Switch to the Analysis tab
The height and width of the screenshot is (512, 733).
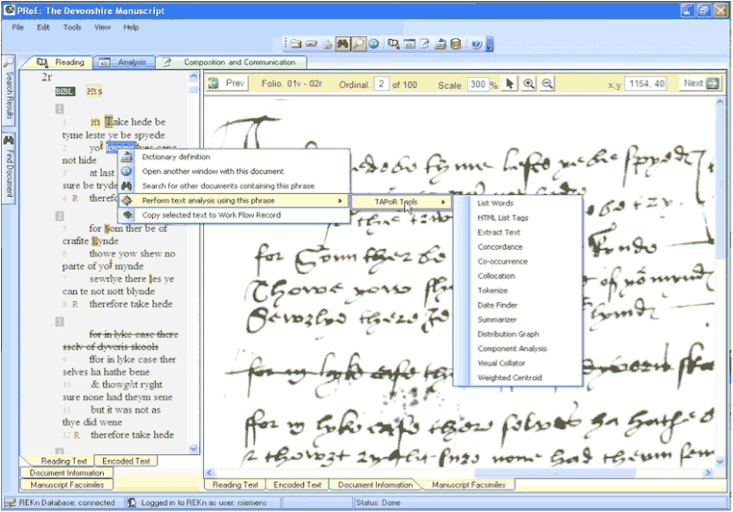point(124,62)
